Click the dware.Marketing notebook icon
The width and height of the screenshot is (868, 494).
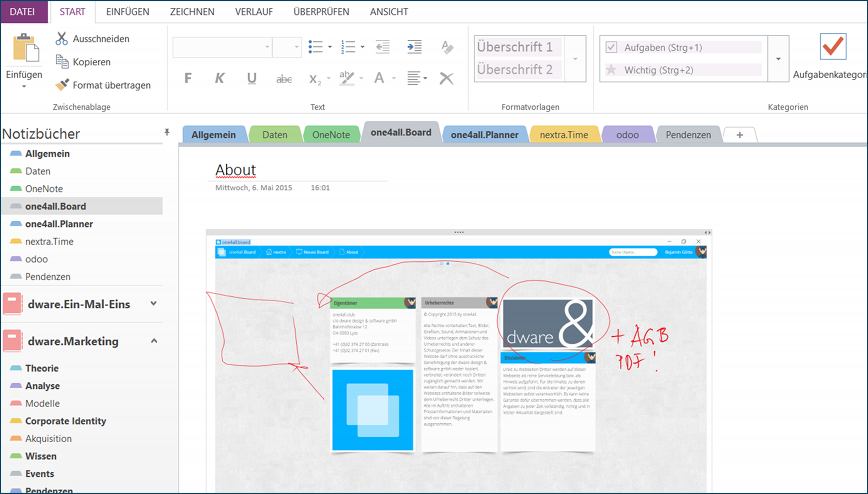click(x=12, y=341)
